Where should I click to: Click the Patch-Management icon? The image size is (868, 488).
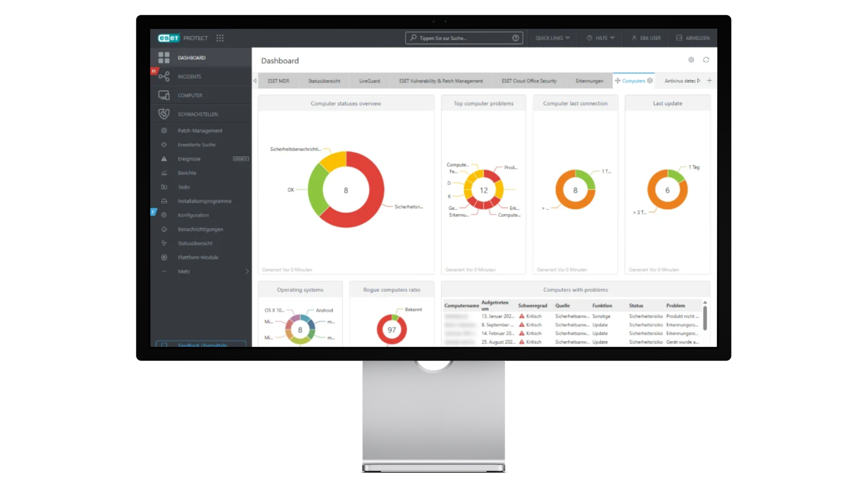164,131
